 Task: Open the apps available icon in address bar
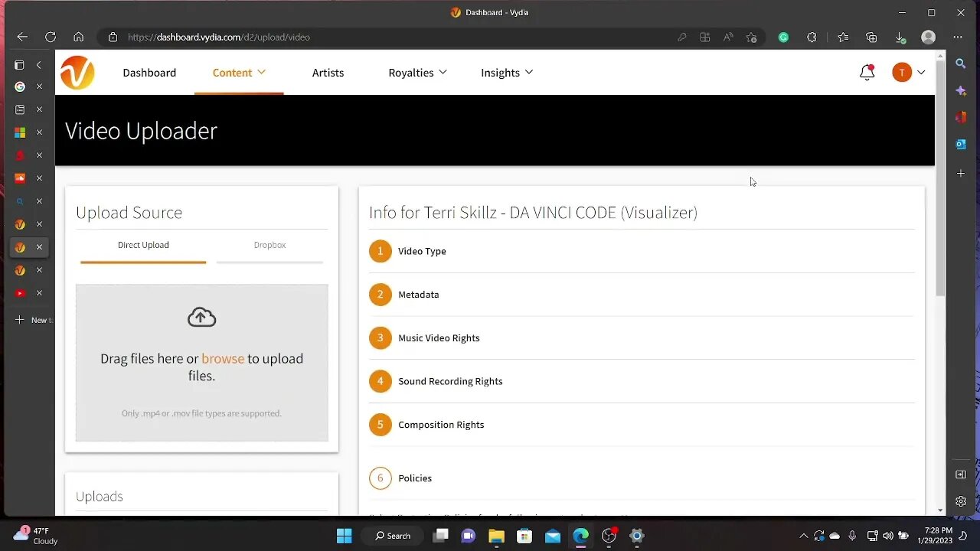pyautogui.click(x=705, y=37)
